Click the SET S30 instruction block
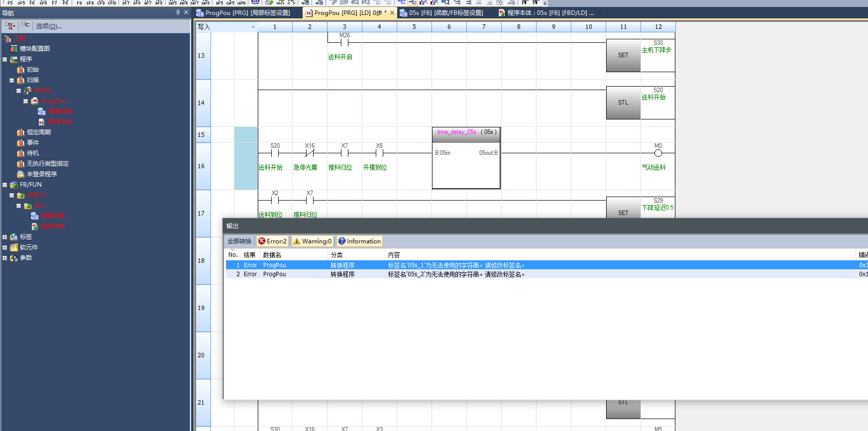The width and height of the screenshot is (868, 431). pos(623,56)
